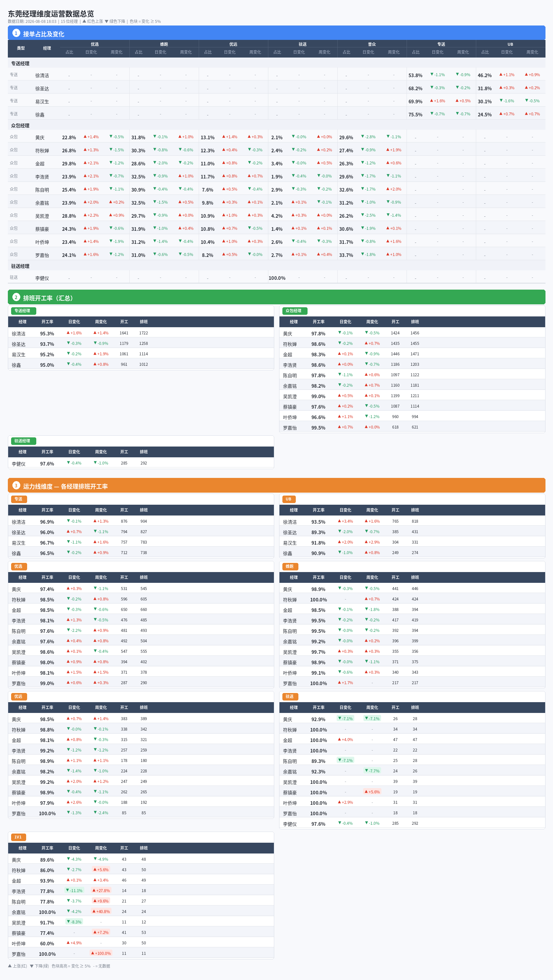Click the orange UB tag
The height and width of the screenshot is (980, 553).
289,499
